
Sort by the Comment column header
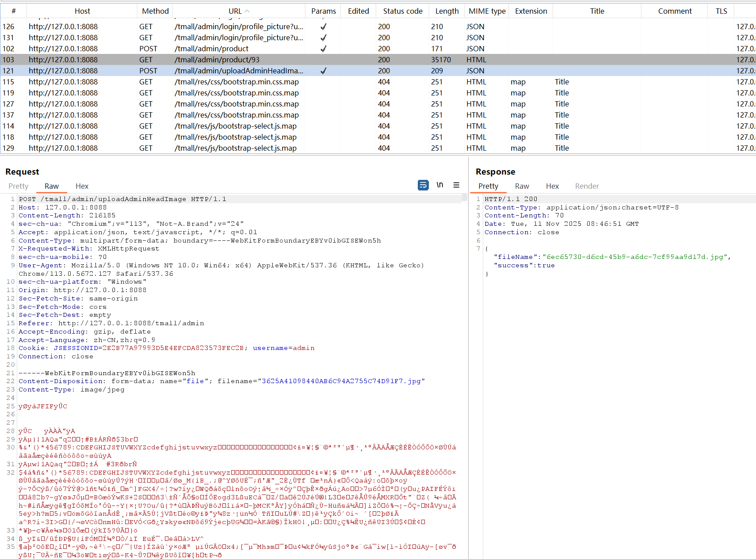675,11
